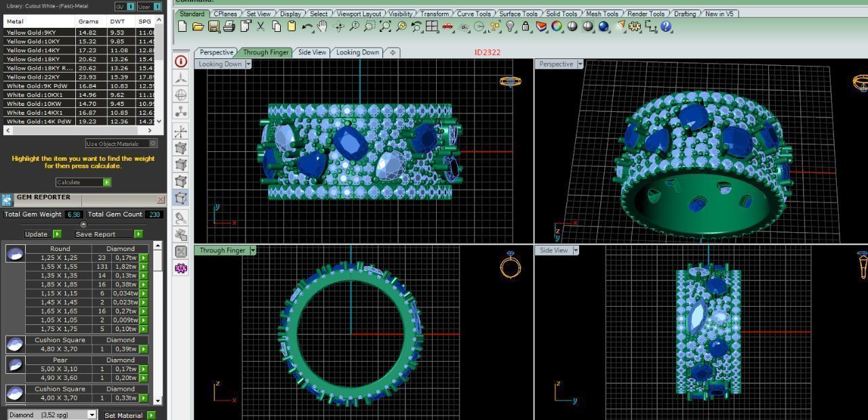868x420 pixels.
Task: Click the Gem Reporter panel icon
Action: pos(7,199)
